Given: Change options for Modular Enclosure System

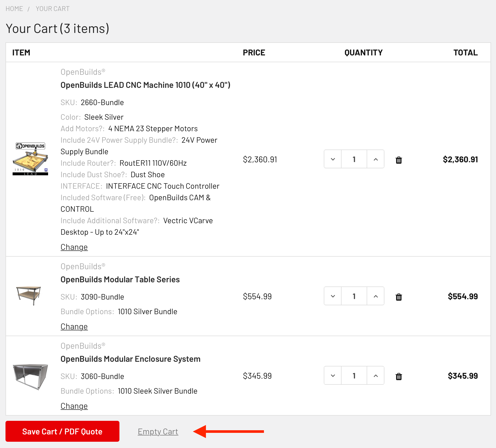Looking at the screenshot, I should click(x=74, y=406).
